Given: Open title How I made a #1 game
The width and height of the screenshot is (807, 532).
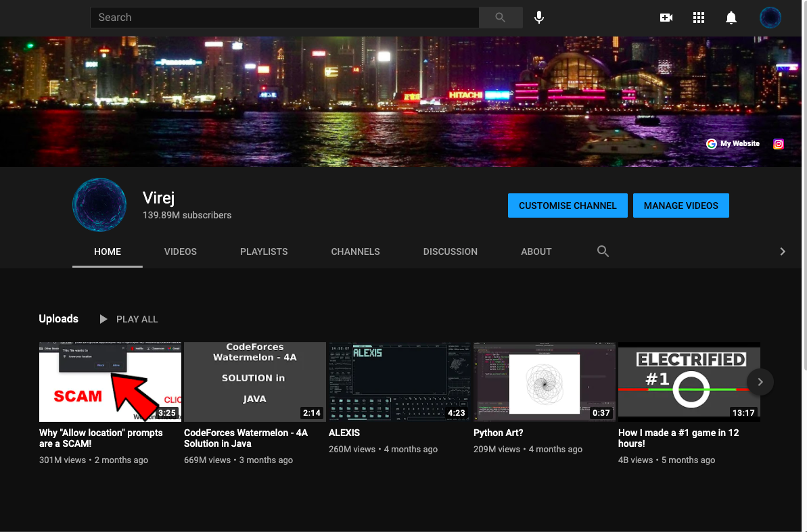Looking at the screenshot, I should (678, 438).
